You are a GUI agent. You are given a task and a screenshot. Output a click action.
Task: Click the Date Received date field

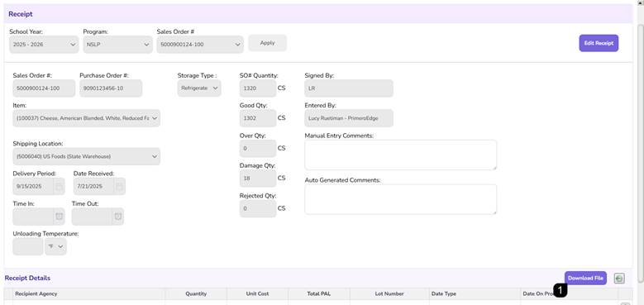point(94,186)
